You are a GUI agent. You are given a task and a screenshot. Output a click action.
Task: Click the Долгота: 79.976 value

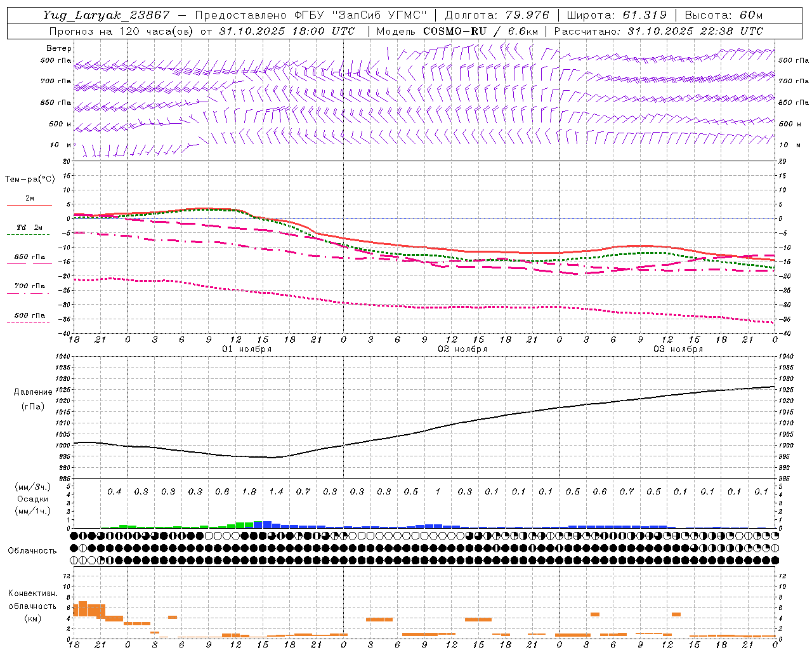497,15
